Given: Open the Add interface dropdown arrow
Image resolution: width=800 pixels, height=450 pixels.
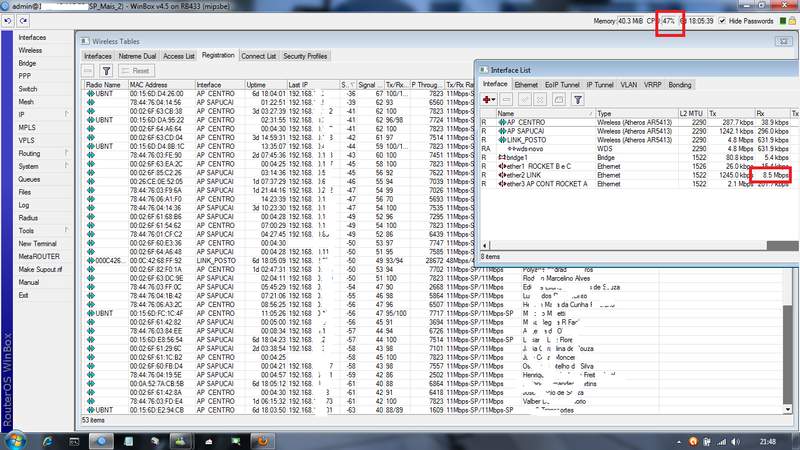Looking at the screenshot, I should 494,100.
